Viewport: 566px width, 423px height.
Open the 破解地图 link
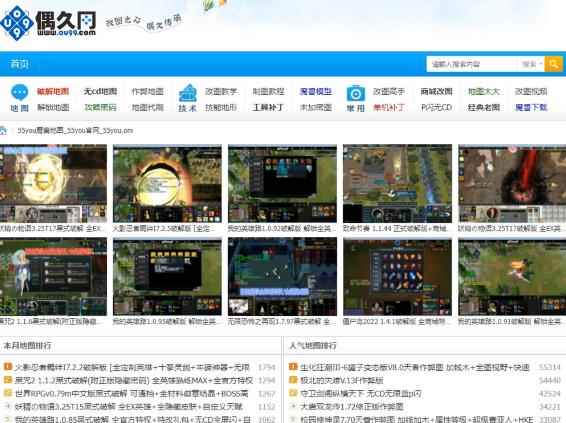tap(53, 92)
